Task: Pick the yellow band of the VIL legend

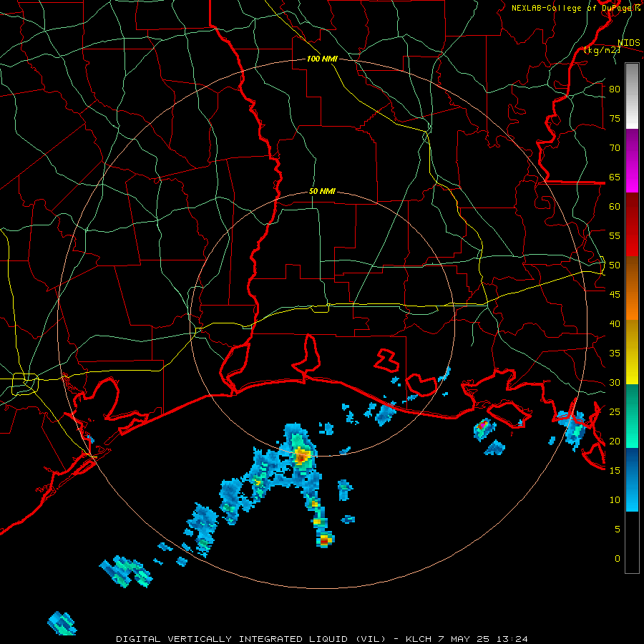Action: pyautogui.click(x=632, y=352)
